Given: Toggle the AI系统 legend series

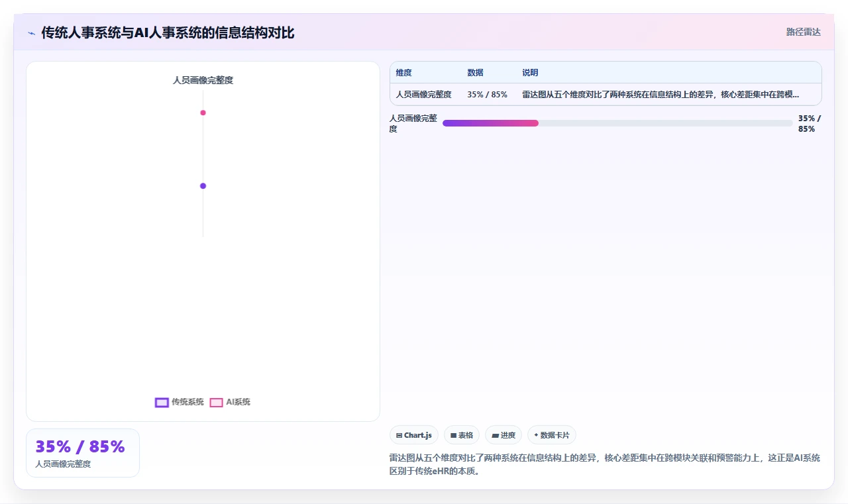Looking at the screenshot, I should (x=230, y=402).
